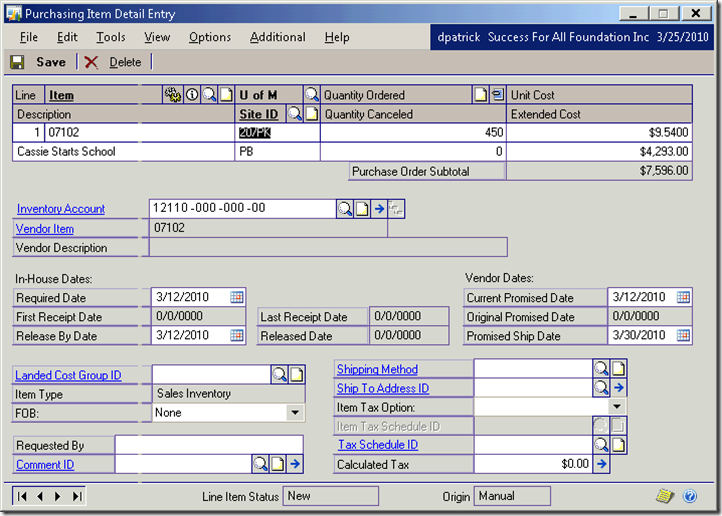
Task: Open Comment ID lookup magnifier
Action: pyautogui.click(x=260, y=464)
